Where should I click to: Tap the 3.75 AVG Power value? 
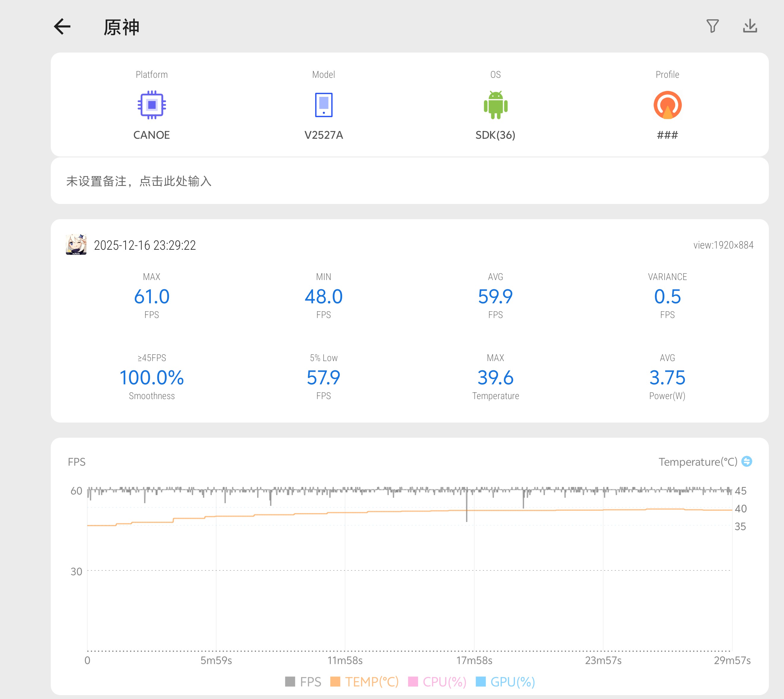tap(667, 377)
